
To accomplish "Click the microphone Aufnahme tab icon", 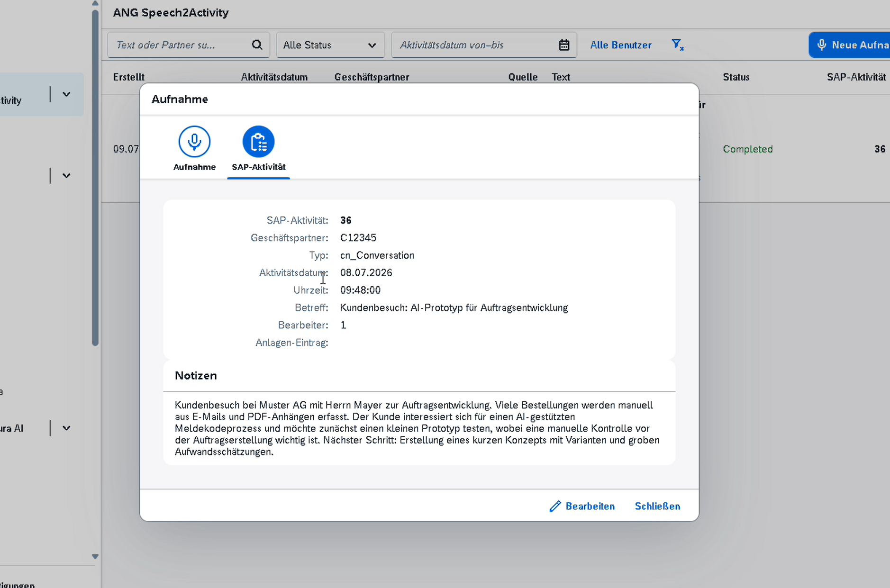I will click(x=194, y=142).
